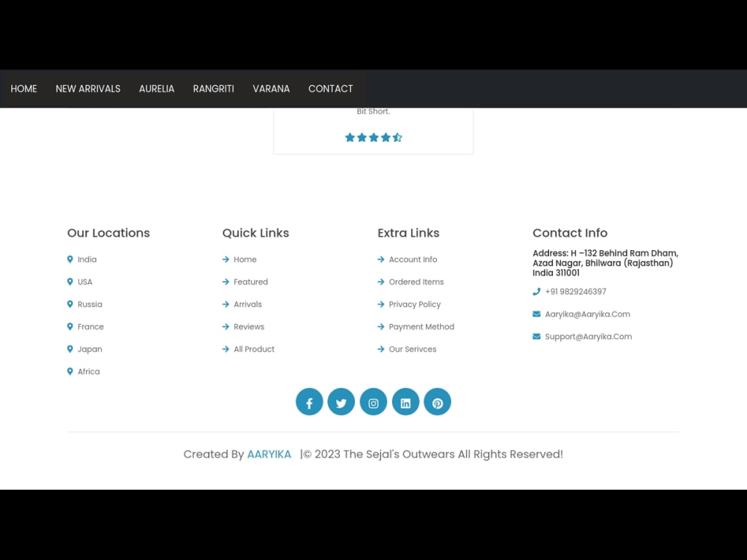Image resolution: width=747 pixels, height=560 pixels.
Task: Open the Instagram social icon
Action: point(373,402)
